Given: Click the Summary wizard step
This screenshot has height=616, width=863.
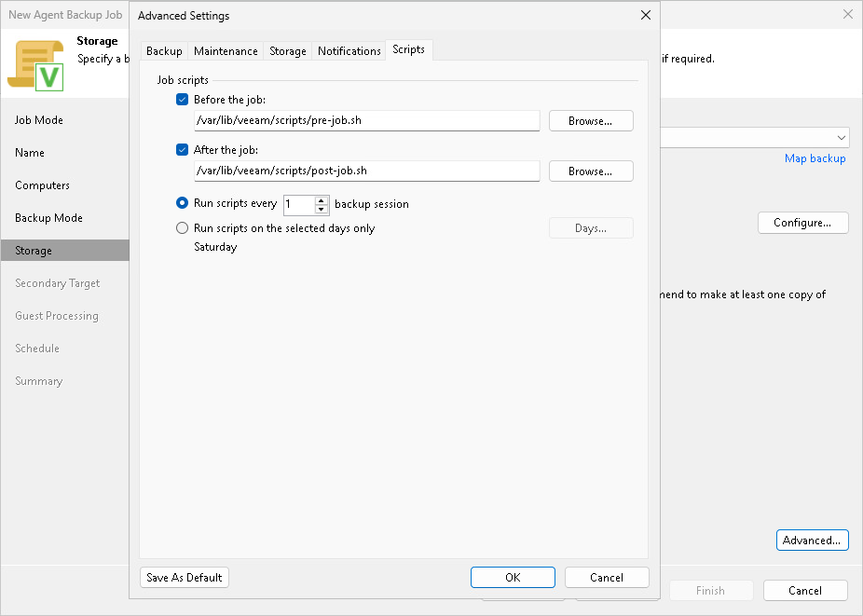Looking at the screenshot, I should pyautogui.click(x=38, y=381).
